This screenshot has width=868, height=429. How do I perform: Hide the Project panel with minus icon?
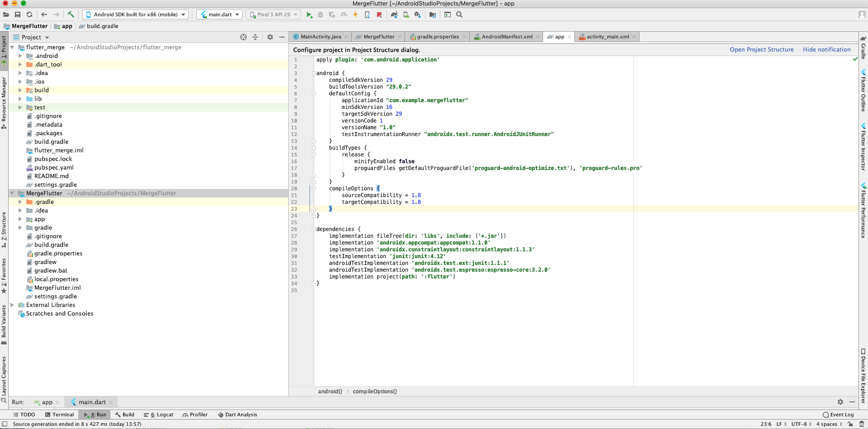[282, 37]
